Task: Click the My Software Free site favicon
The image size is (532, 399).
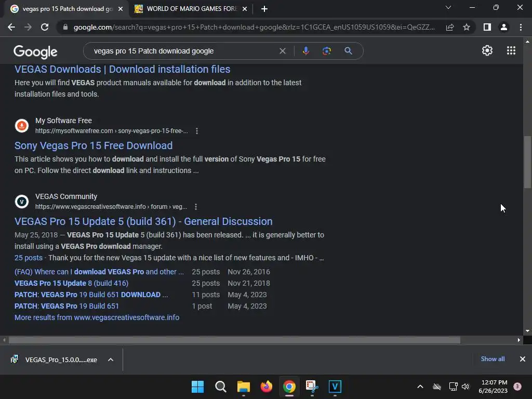Action: pyautogui.click(x=22, y=126)
